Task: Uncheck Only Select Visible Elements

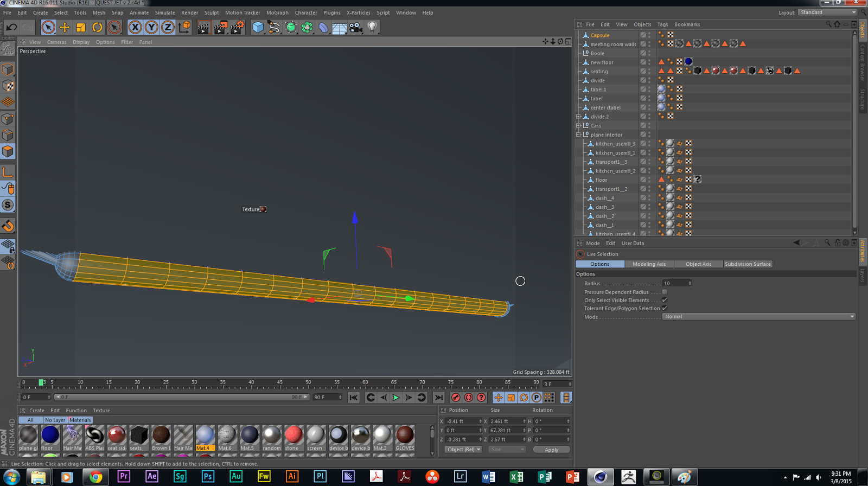Action: pyautogui.click(x=665, y=300)
